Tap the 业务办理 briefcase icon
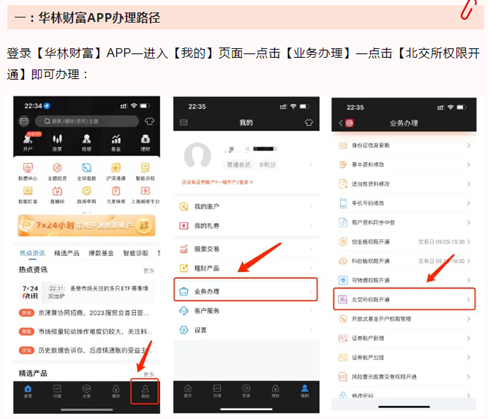Viewport: 490px width, 419px height. pos(184,291)
